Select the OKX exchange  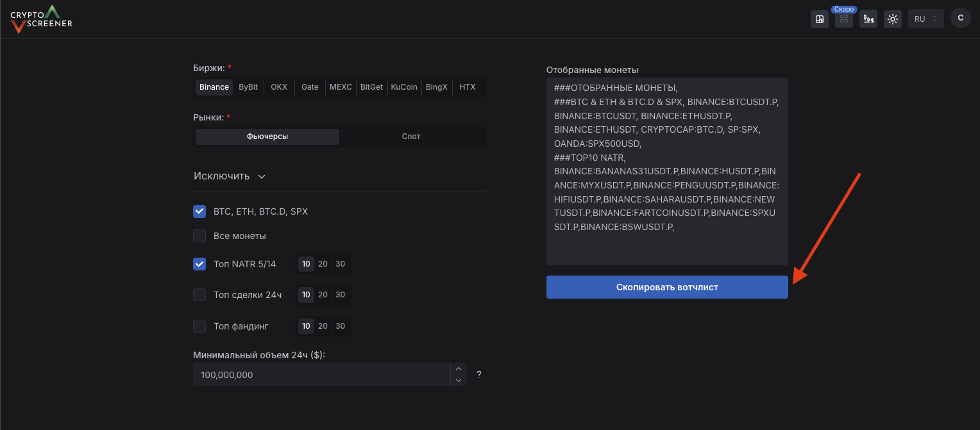[x=279, y=87]
